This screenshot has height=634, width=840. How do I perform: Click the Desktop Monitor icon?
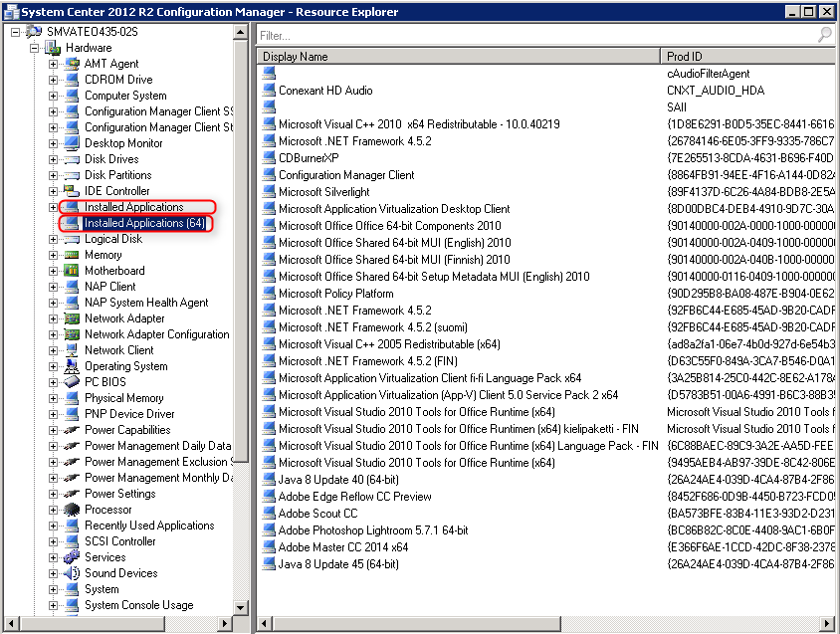tap(72, 143)
